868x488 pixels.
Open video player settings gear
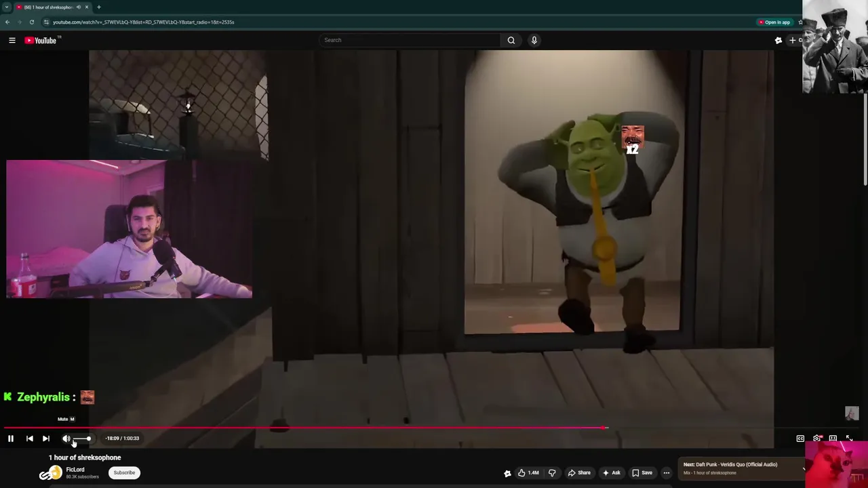(816, 439)
